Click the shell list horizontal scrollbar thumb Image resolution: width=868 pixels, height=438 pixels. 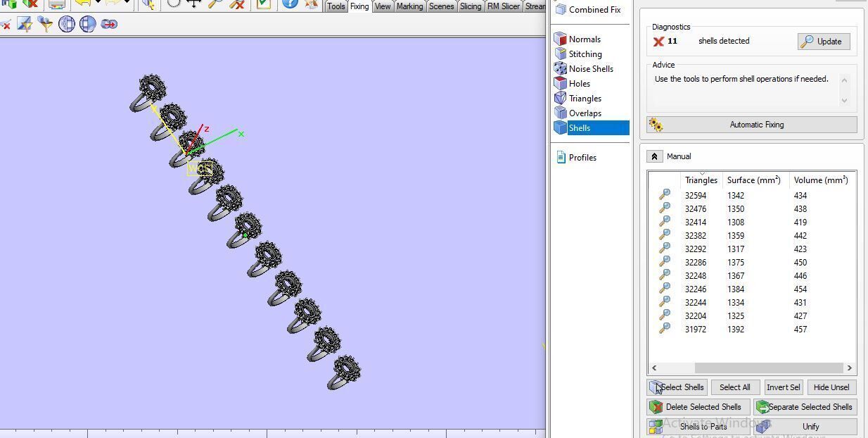[x=768, y=368]
